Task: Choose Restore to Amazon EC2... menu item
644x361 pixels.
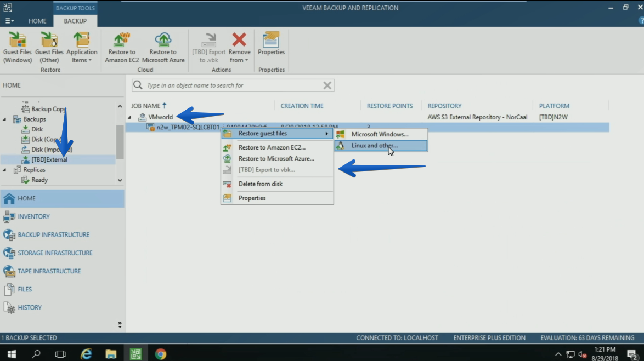Action: [277, 147]
